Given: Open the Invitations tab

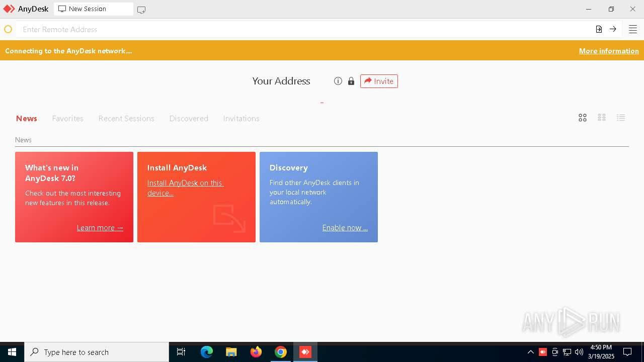Looking at the screenshot, I should (x=241, y=119).
